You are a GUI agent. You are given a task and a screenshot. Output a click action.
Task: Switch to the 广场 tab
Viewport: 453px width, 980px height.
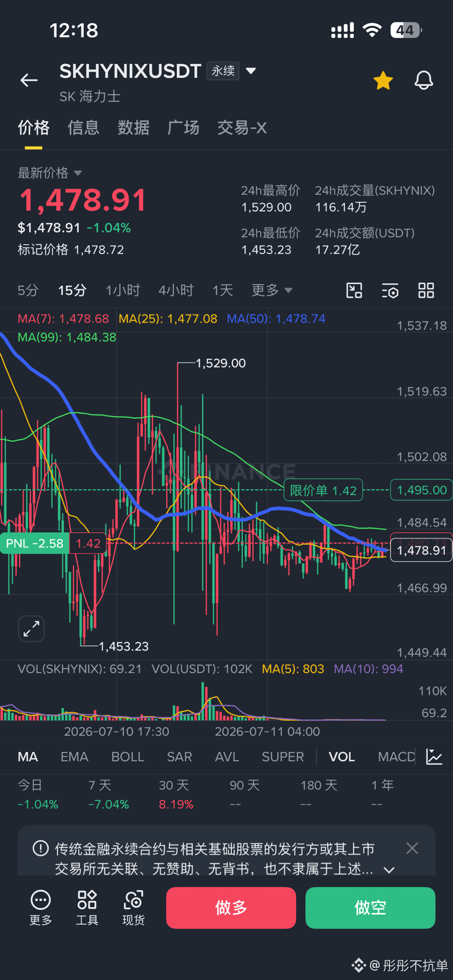point(183,127)
